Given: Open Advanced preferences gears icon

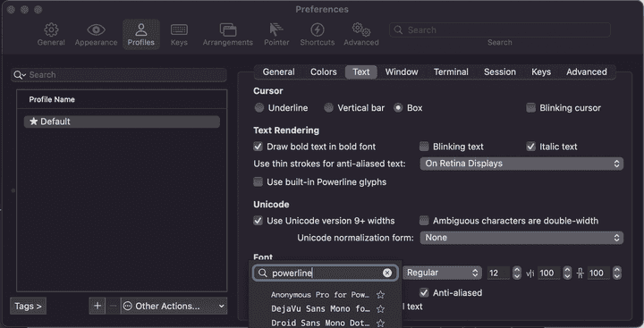Looking at the screenshot, I should (x=361, y=29).
